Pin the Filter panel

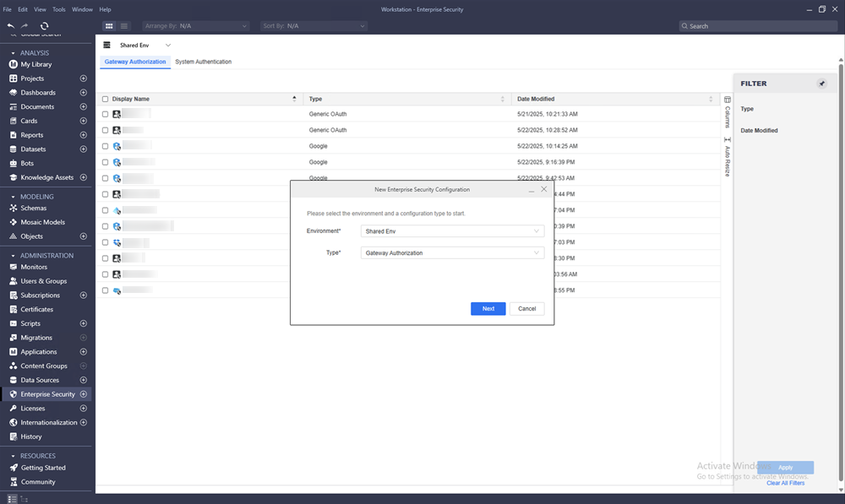point(821,84)
